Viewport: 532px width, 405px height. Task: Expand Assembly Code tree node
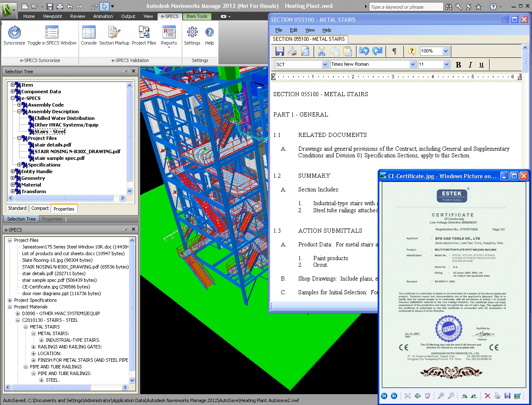19,105
